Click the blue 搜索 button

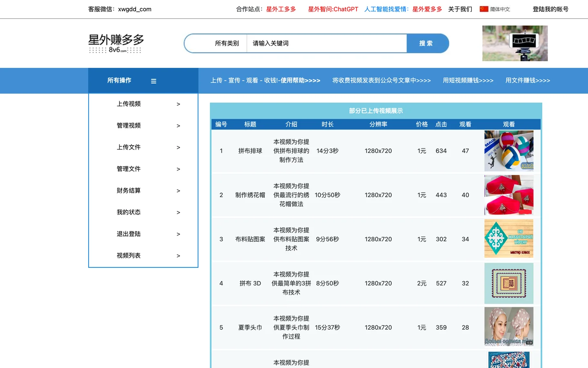point(427,43)
